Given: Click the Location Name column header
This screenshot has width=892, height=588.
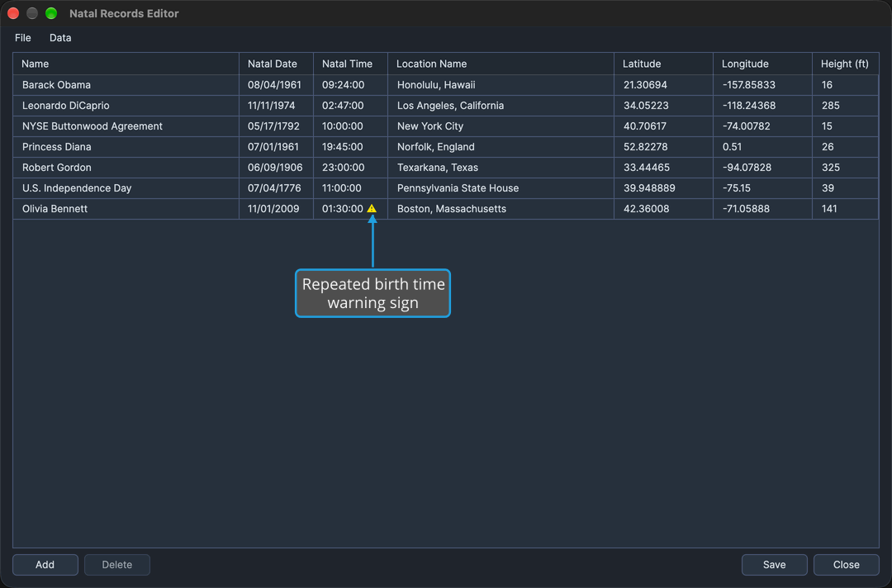Looking at the screenshot, I should pyautogui.click(x=501, y=64).
